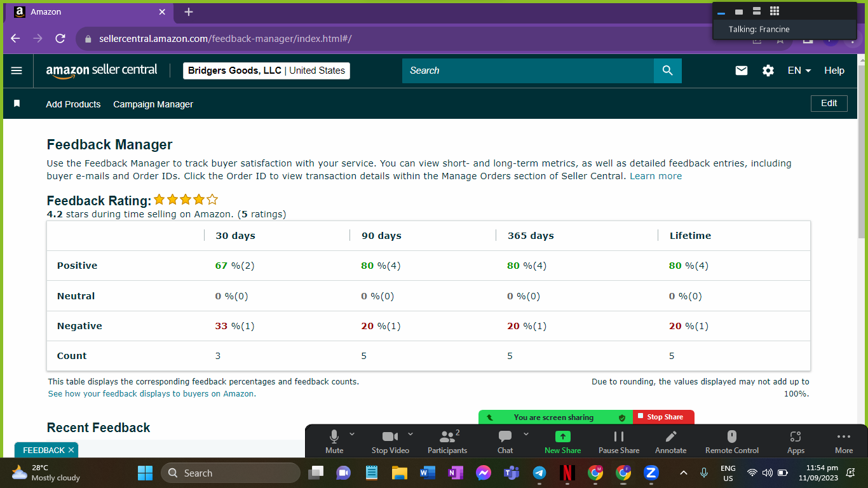The height and width of the screenshot is (488, 868).
Task: Stop the Zoom screen share
Action: point(663,417)
